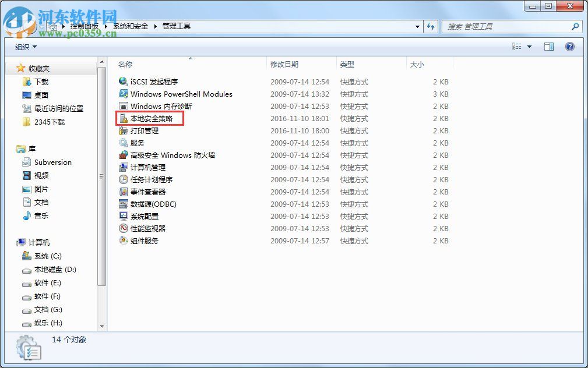Toggle the preview pane on
This screenshot has width=588, height=368.
(548, 47)
